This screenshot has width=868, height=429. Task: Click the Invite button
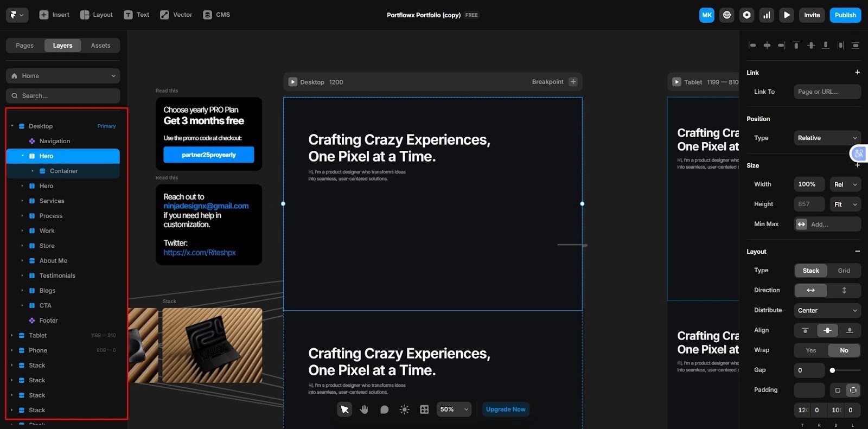[x=812, y=15]
